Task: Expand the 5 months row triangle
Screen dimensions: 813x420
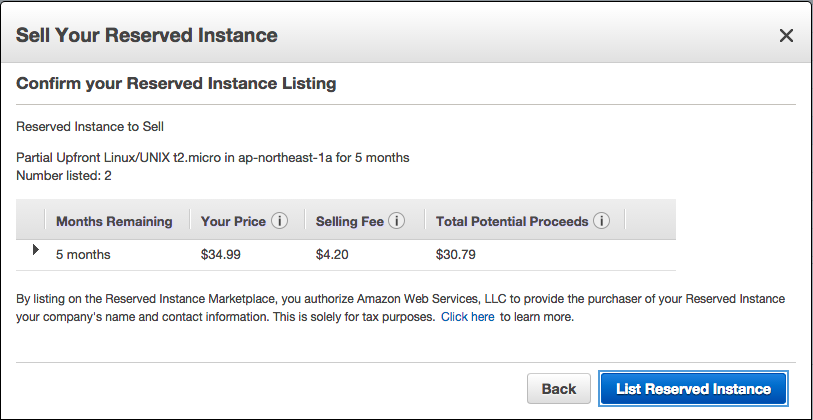Action: [x=36, y=250]
